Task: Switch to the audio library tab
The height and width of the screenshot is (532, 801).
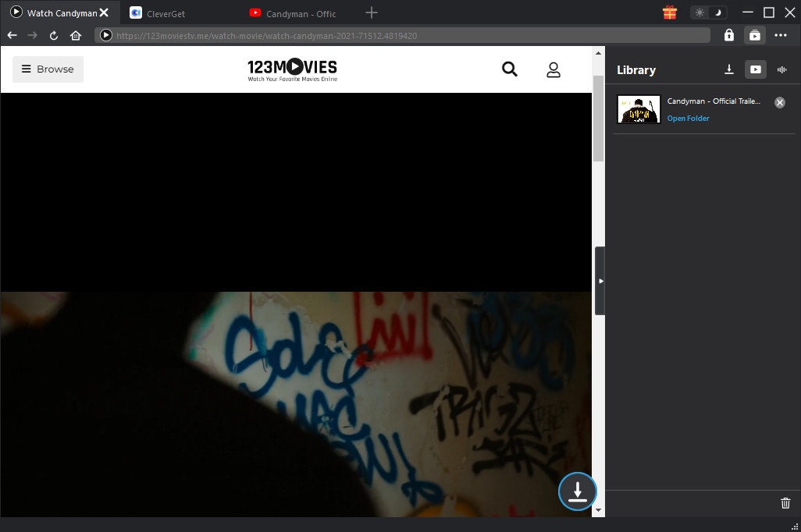Action: [x=781, y=69]
